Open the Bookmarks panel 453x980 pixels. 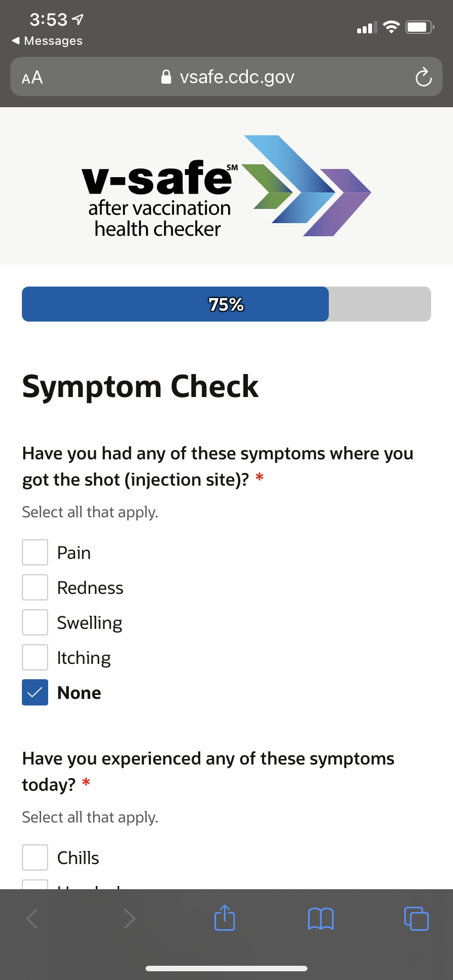pos(320,919)
